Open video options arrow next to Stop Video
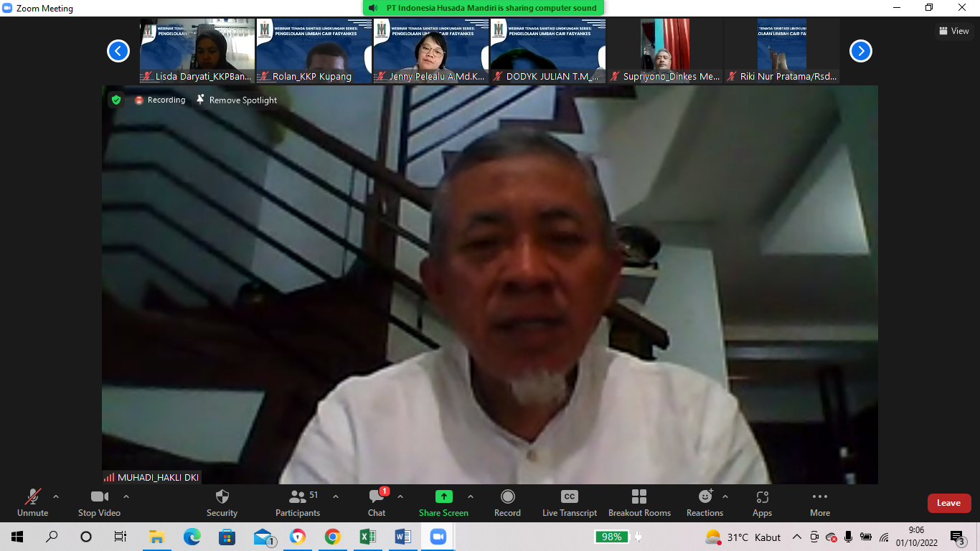This screenshot has width=980, height=551. point(126,496)
